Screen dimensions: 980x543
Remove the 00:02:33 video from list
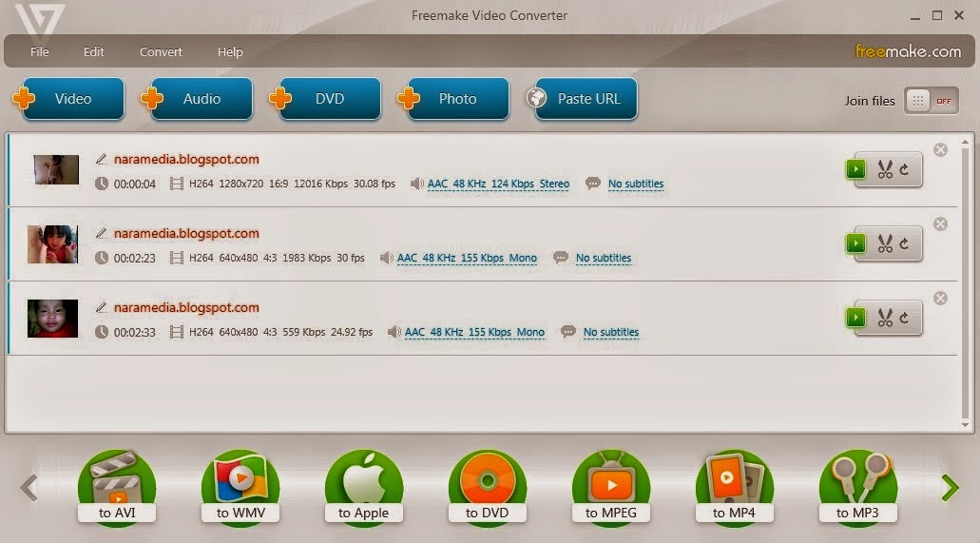click(x=941, y=298)
